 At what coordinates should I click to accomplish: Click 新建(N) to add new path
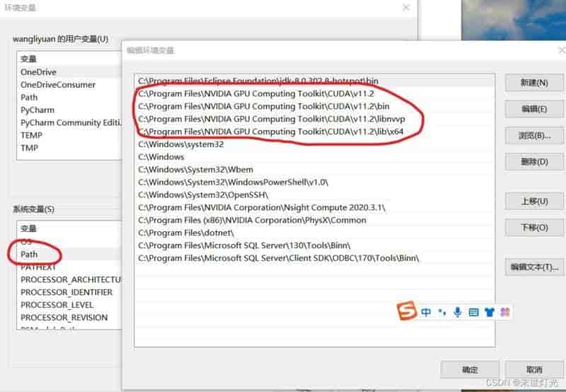coord(533,83)
